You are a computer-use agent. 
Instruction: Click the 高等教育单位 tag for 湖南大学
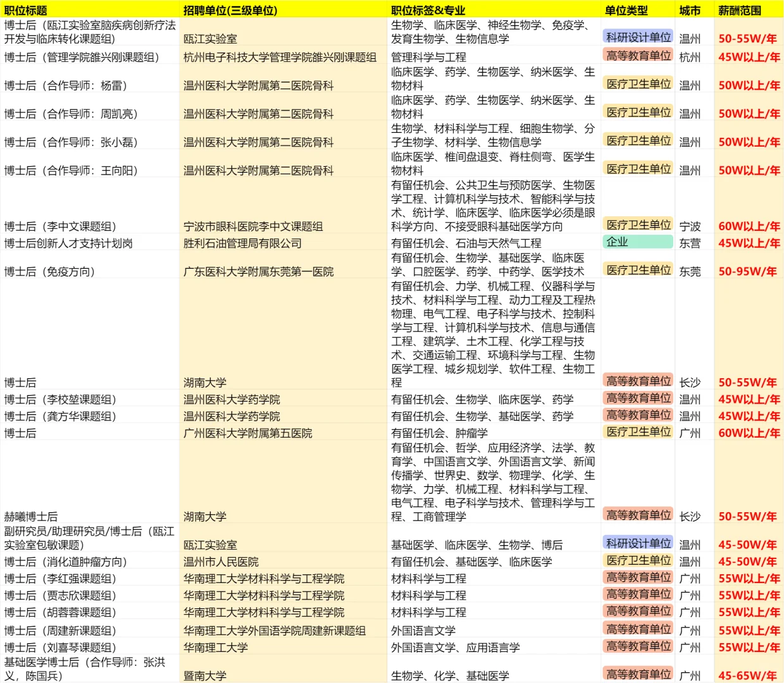coord(638,381)
